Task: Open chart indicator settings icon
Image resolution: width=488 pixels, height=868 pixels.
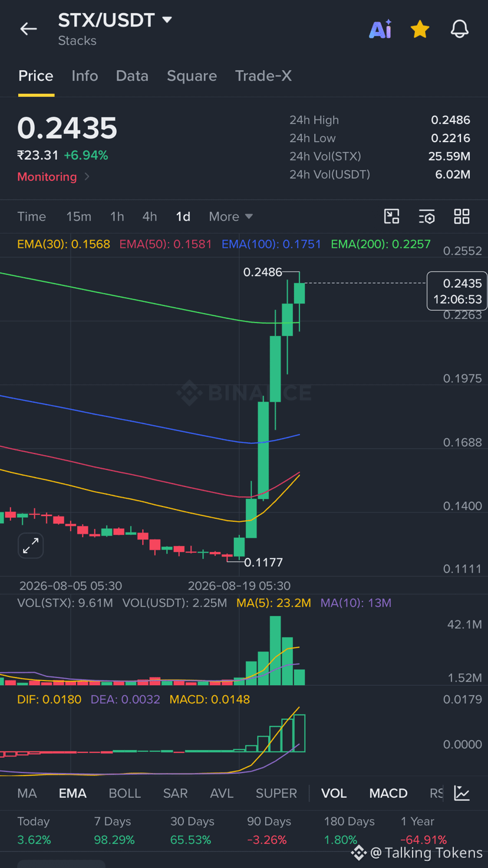Action: tap(427, 216)
